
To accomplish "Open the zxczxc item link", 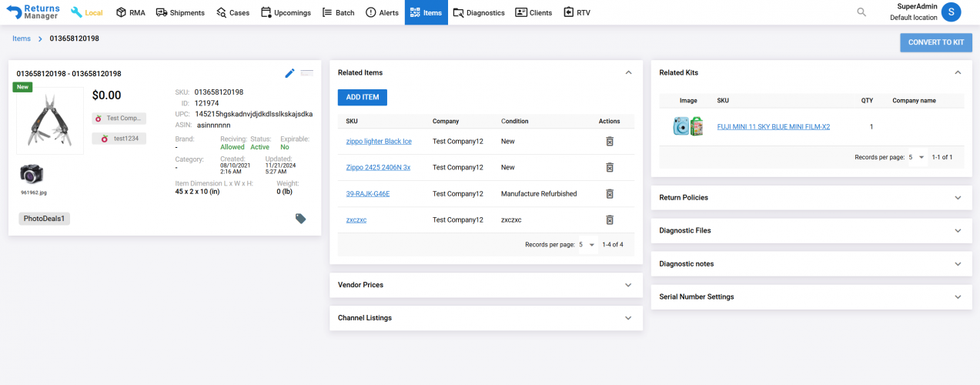I will pyautogui.click(x=356, y=220).
